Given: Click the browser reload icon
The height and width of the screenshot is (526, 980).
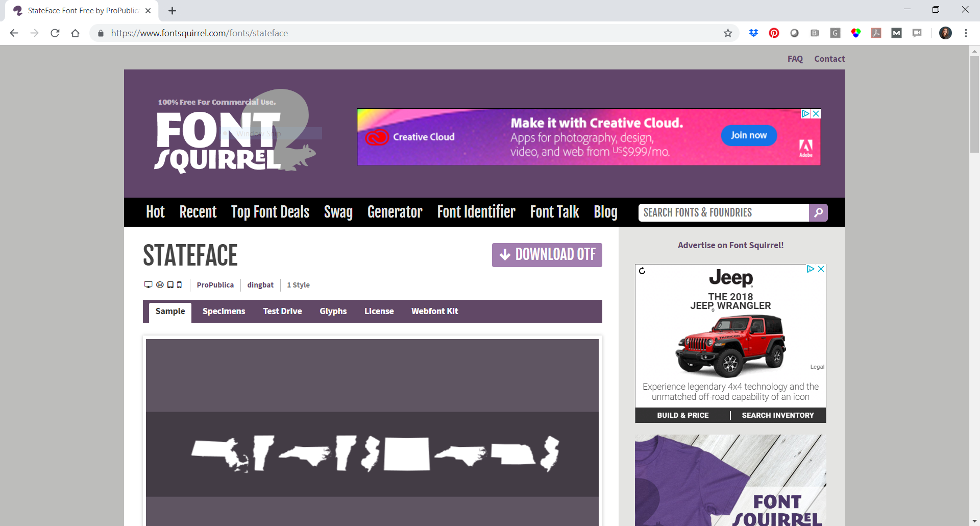Looking at the screenshot, I should click(x=55, y=33).
